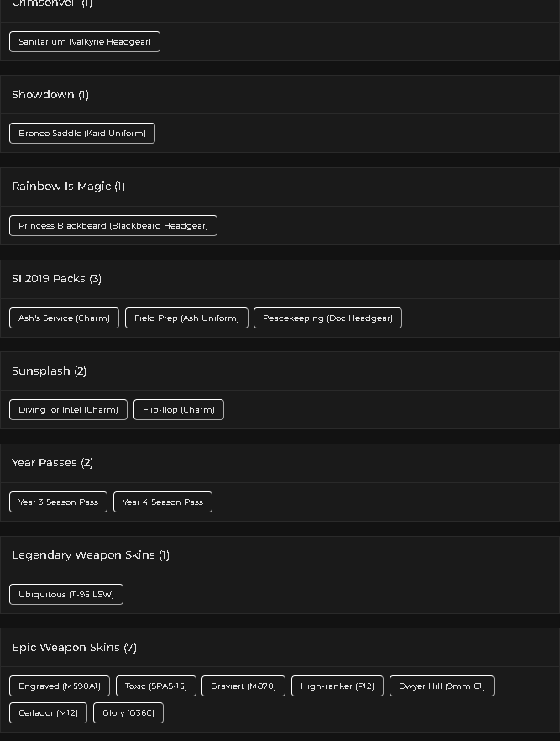Image resolution: width=560 pixels, height=741 pixels.
Task: Select the Sanitarium (Valkyrie Headgear) tag
Action: coord(85,42)
